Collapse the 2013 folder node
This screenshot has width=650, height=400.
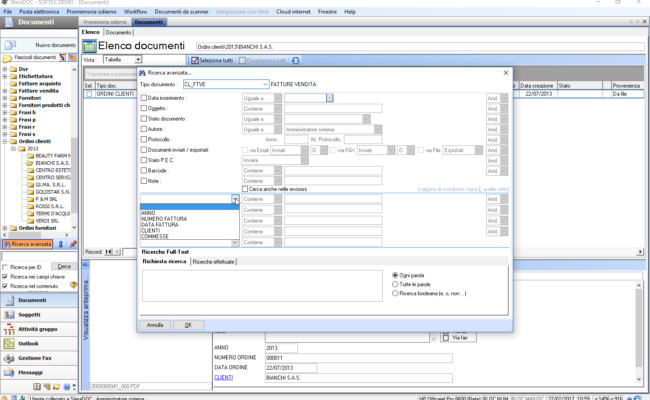pos(13,148)
